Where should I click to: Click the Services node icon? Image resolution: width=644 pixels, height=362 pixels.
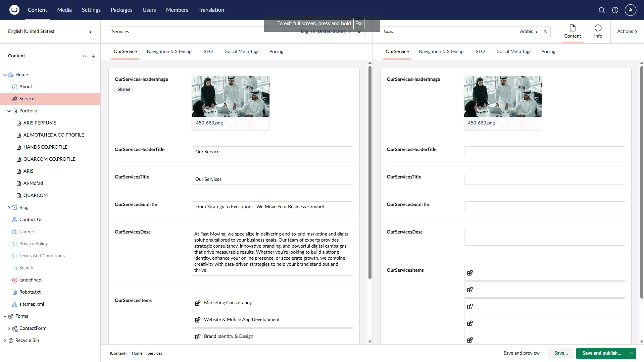[x=15, y=99]
